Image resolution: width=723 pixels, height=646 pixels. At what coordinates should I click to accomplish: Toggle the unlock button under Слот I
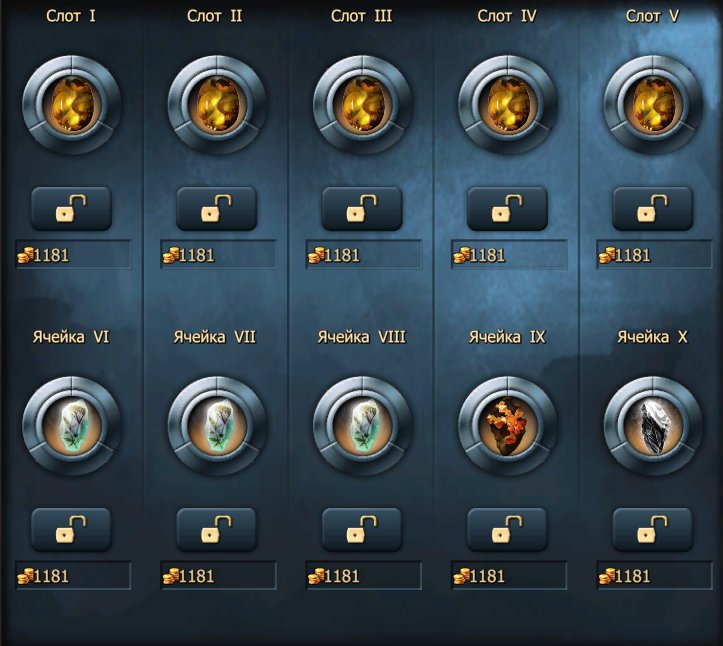coord(71,209)
